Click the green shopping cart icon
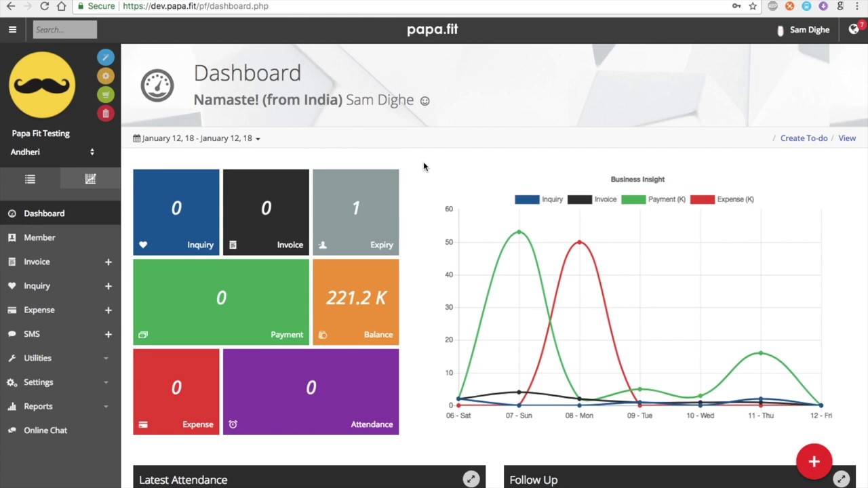 pyautogui.click(x=105, y=95)
